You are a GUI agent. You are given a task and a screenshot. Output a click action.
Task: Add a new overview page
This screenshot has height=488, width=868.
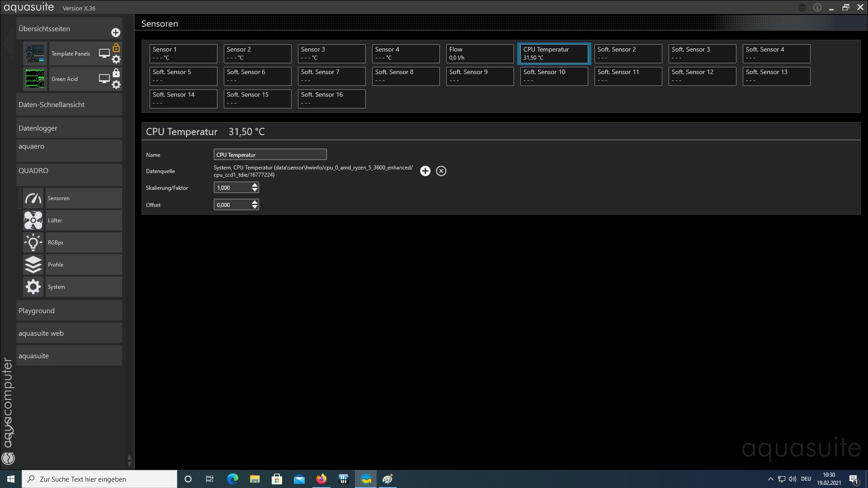pyautogui.click(x=116, y=33)
